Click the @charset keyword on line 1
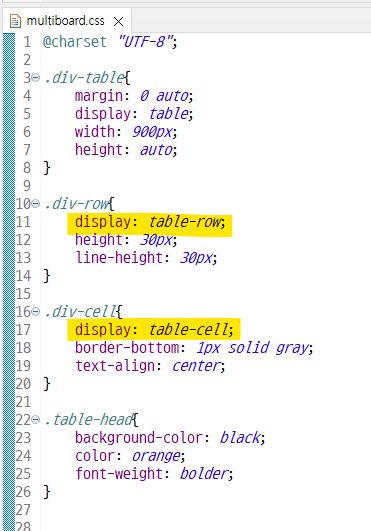The height and width of the screenshot is (531, 371). (x=74, y=42)
